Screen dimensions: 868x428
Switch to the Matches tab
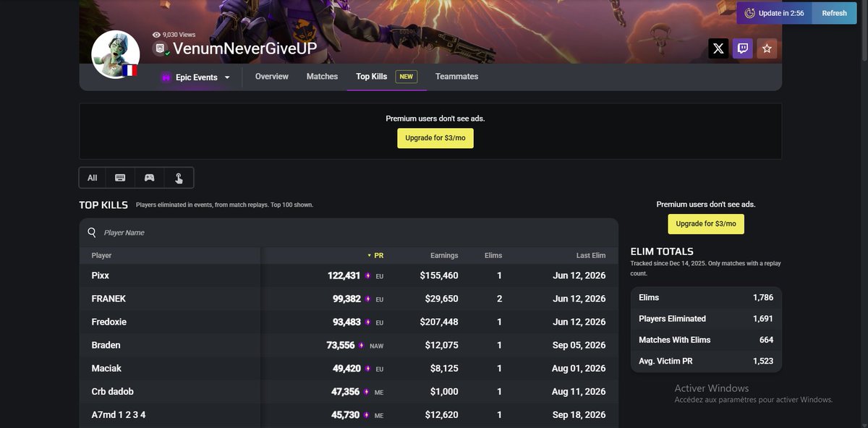click(x=322, y=77)
